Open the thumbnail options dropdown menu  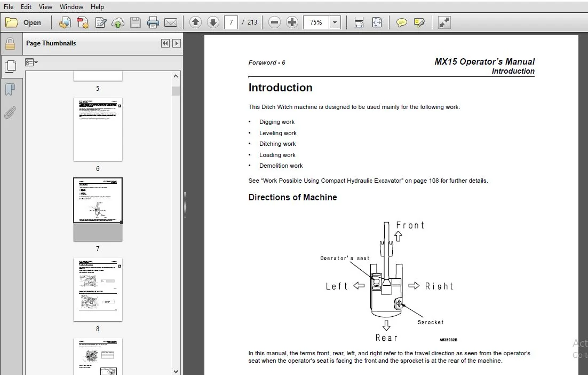31,62
